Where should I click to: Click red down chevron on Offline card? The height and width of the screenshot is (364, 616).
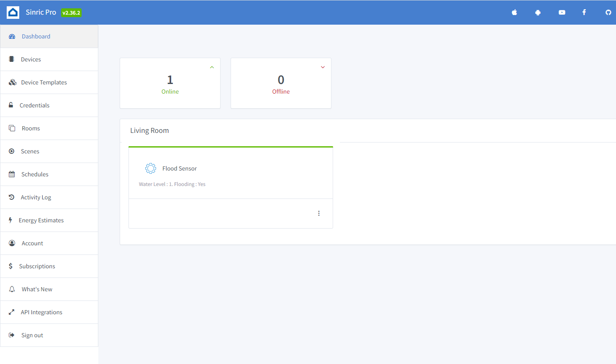[x=323, y=67]
